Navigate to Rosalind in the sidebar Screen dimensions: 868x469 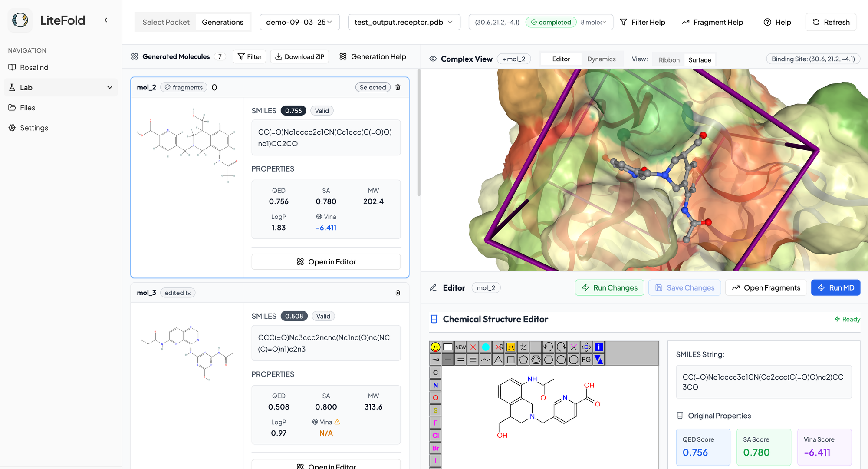(34, 67)
